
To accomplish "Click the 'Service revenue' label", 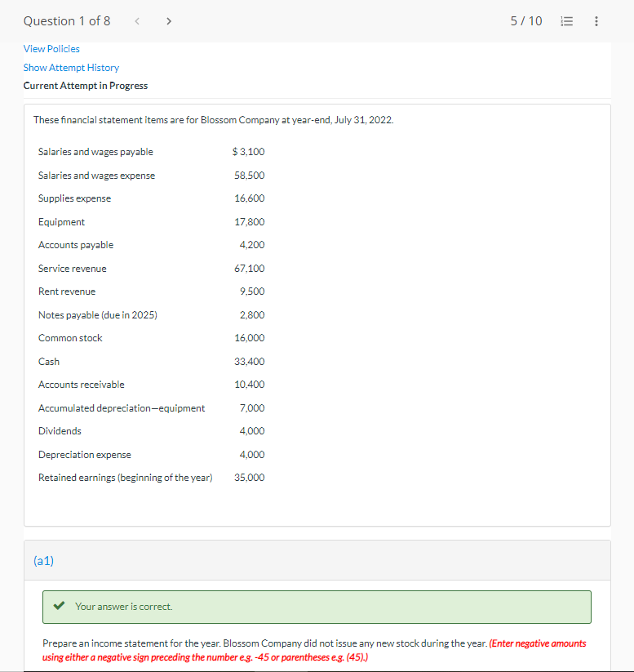I will pyautogui.click(x=73, y=269).
